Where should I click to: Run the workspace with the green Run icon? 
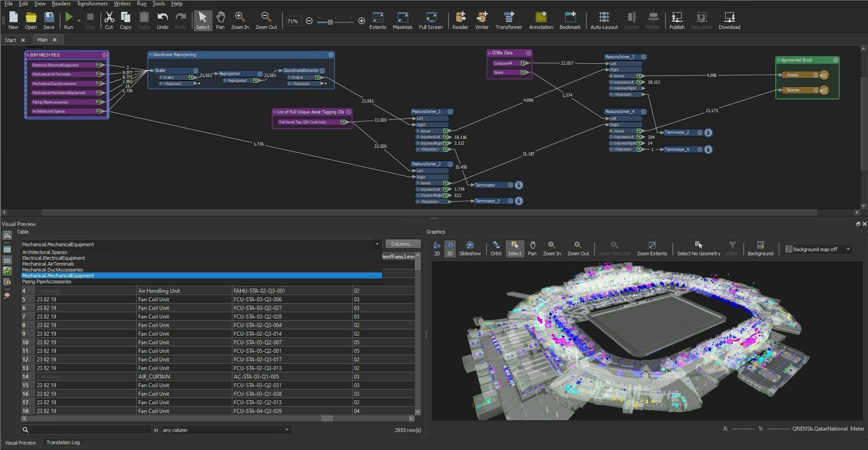click(68, 20)
